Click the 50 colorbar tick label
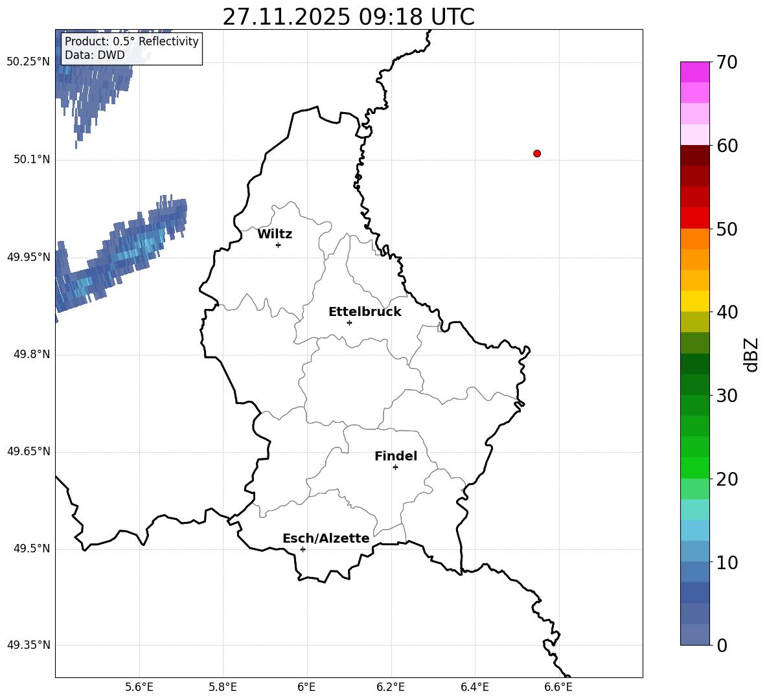This screenshot has height=700, width=767. 727,229
